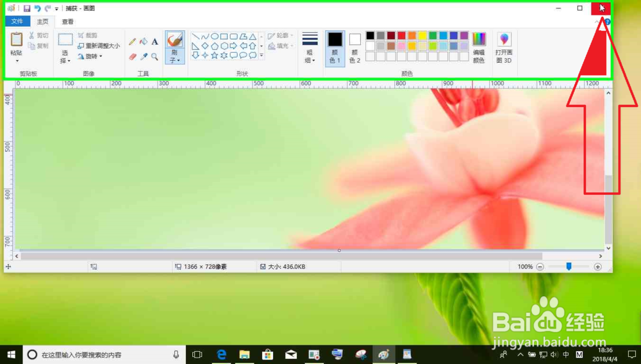
Task: Select 颜色 1 foreground color box
Action: [335, 48]
